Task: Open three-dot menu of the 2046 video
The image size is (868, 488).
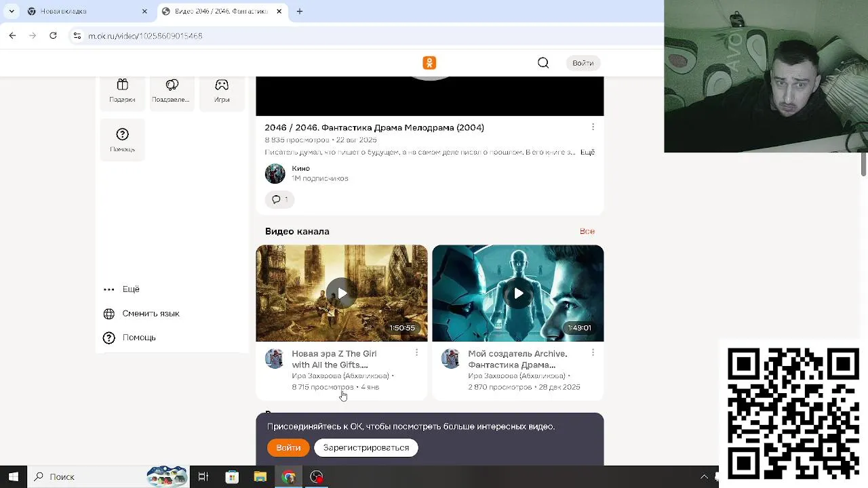Action: tap(593, 127)
